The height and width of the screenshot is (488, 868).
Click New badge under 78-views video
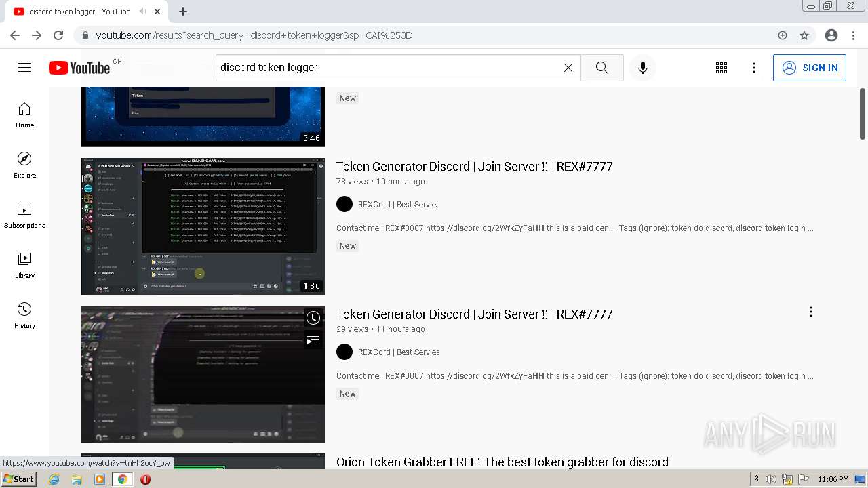point(347,246)
